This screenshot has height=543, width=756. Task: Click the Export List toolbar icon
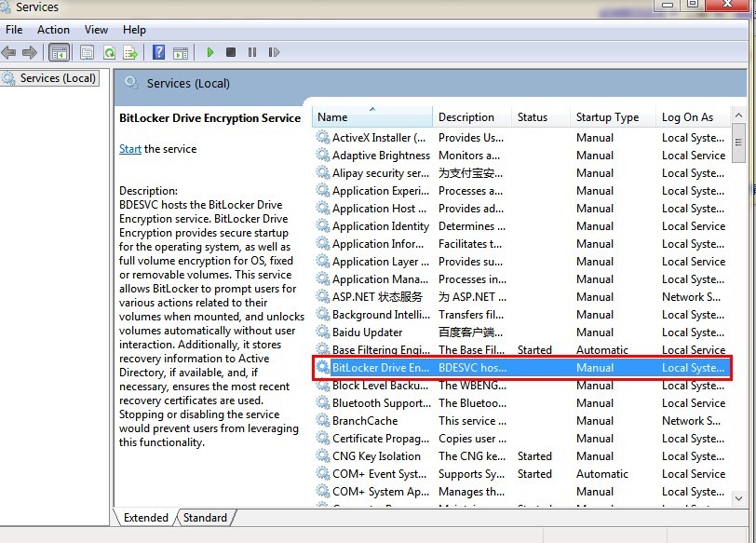pos(130,52)
